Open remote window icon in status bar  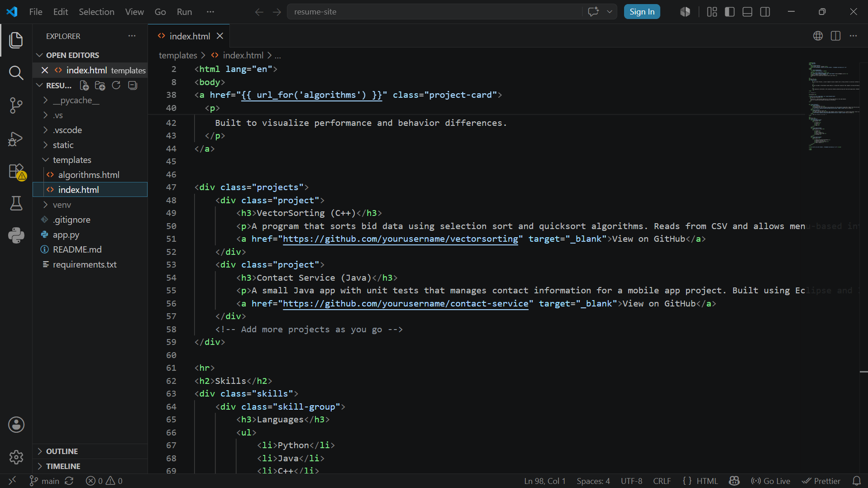coord(12,481)
